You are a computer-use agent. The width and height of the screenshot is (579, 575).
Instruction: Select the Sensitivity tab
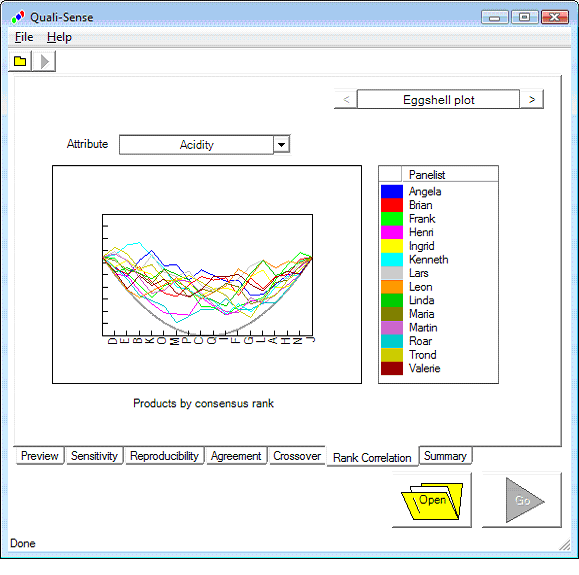94,456
